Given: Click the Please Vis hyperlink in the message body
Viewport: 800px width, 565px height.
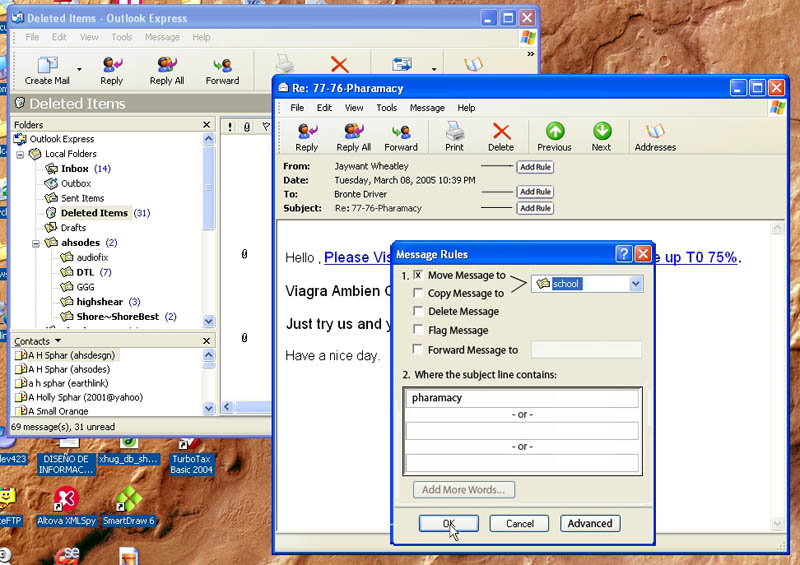Looking at the screenshot, I should 357,257.
